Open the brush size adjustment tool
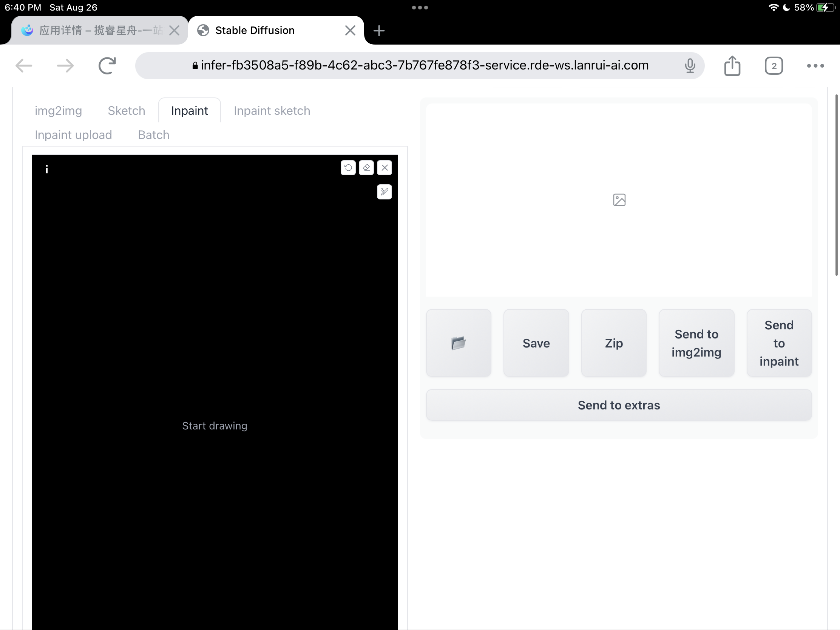Viewport: 840px width, 630px height. pos(384,192)
